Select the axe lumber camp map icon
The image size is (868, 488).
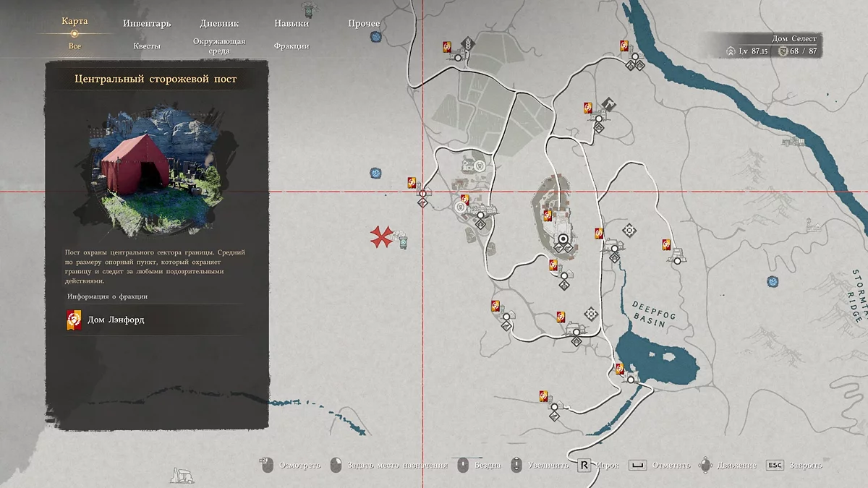610,106
